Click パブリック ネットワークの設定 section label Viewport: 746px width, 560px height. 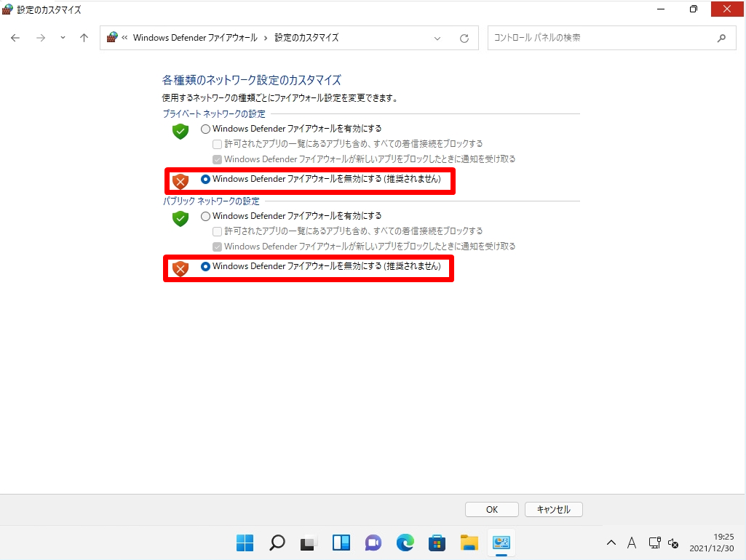[x=211, y=201]
